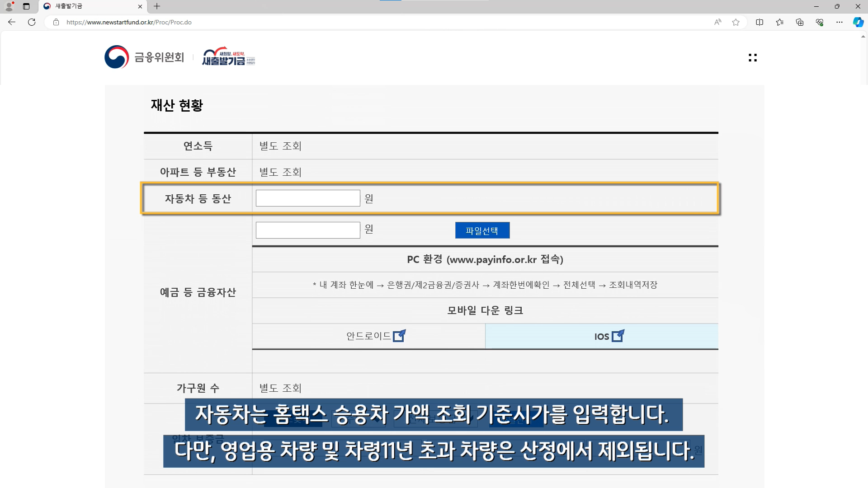
Task: Click the 예금 등 금융자산 amount field
Action: click(x=308, y=230)
